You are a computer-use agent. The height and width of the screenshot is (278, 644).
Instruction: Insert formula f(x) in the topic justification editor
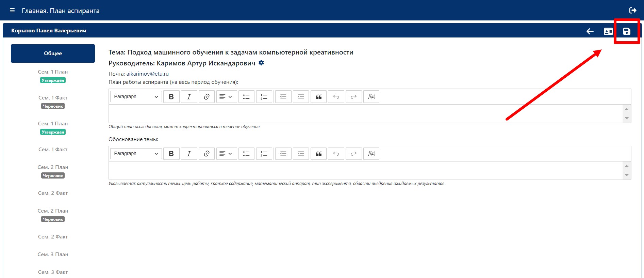pos(371,154)
